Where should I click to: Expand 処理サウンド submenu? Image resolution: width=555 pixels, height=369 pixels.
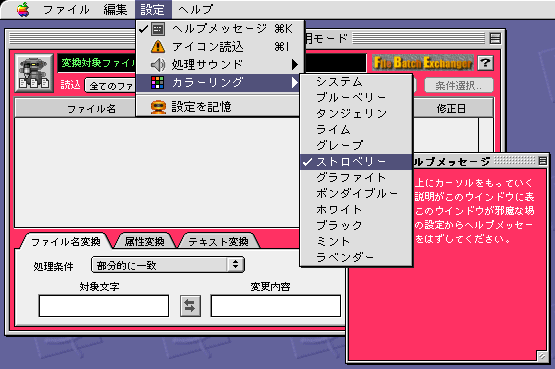click(220, 64)
